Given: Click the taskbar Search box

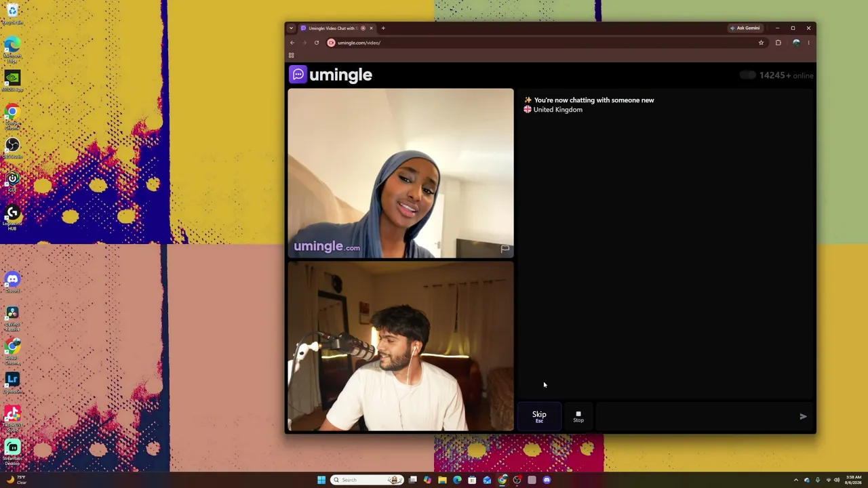Looking at the screenshot, I should (367, 480).
